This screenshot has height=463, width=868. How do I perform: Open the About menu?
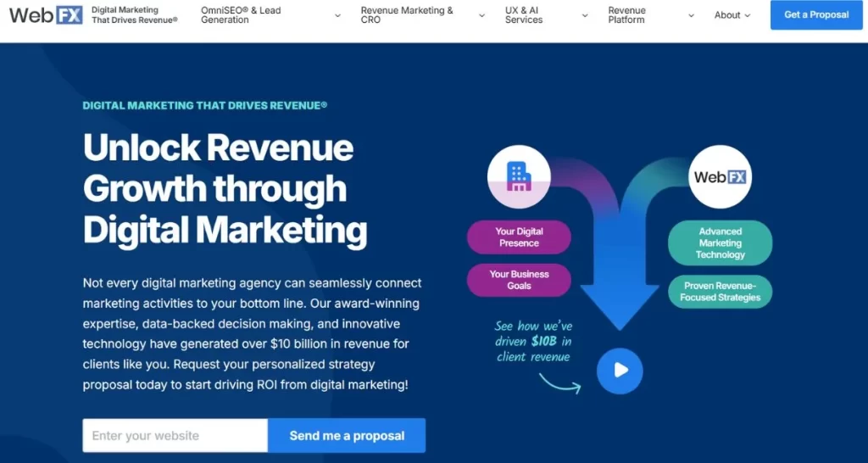(732, 15)
